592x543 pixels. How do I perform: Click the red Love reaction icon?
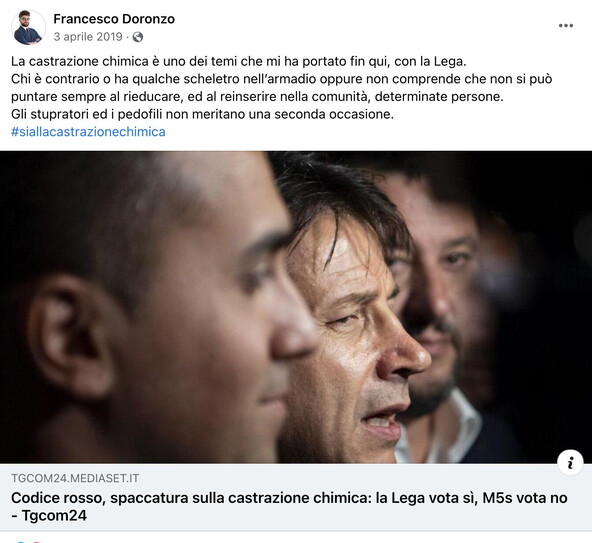point(36,541)
